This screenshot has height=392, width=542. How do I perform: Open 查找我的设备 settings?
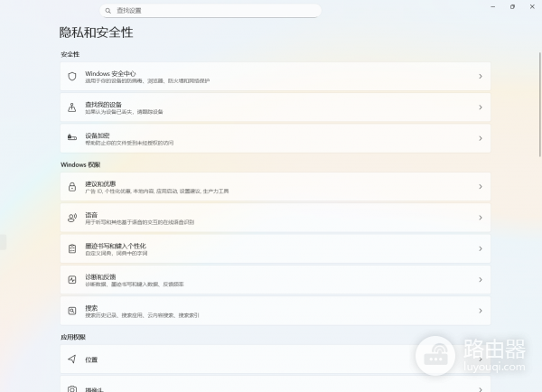[x=276, y=107]
